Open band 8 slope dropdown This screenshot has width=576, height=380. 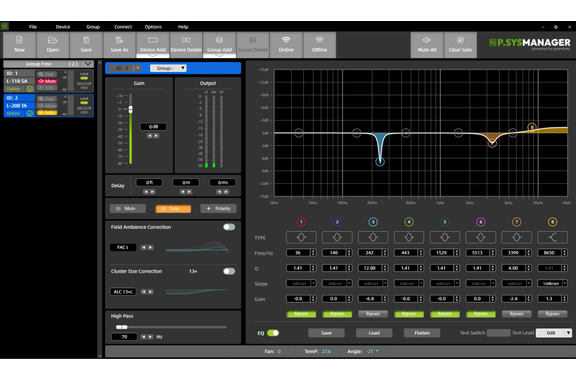point(552,283)
